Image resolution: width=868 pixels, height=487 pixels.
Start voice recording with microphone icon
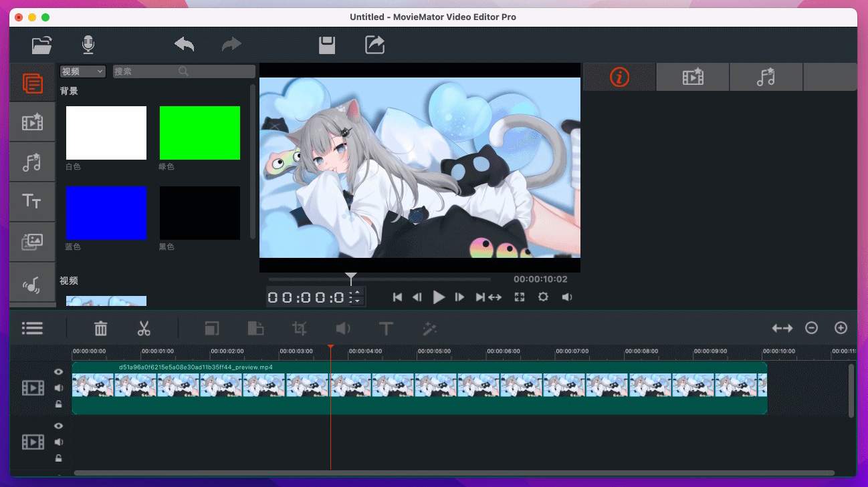point(88,45)
